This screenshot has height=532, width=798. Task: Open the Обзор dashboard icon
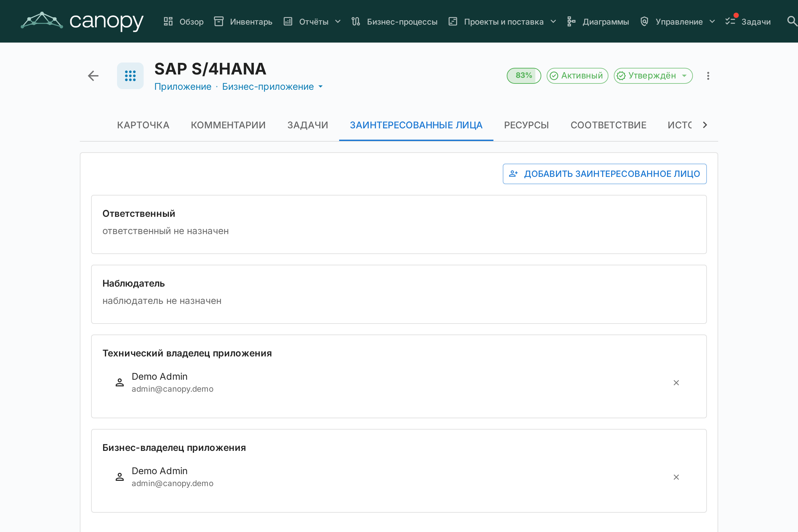pos(168,21)
